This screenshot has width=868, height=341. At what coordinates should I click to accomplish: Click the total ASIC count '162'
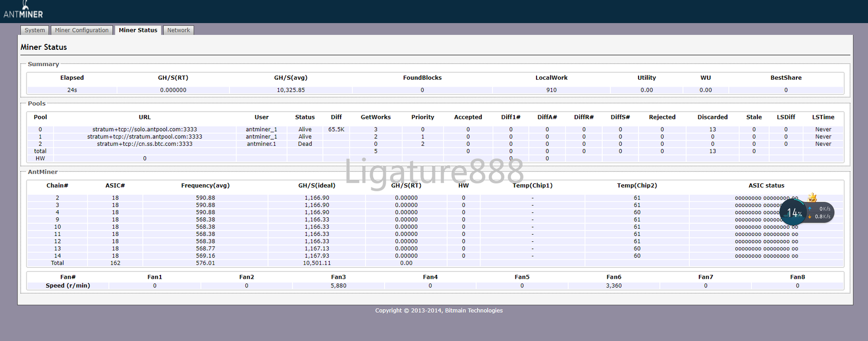(x=115, y=263)
